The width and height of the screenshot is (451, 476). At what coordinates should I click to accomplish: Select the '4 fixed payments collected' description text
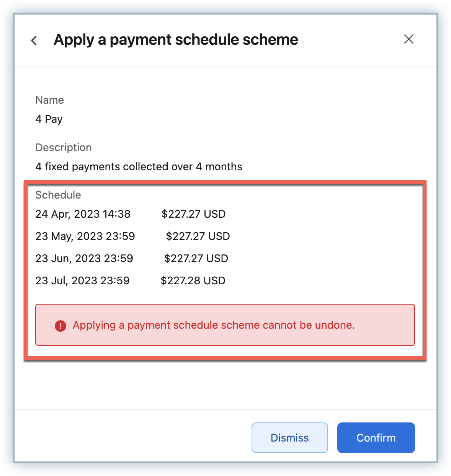pos(139,167)
